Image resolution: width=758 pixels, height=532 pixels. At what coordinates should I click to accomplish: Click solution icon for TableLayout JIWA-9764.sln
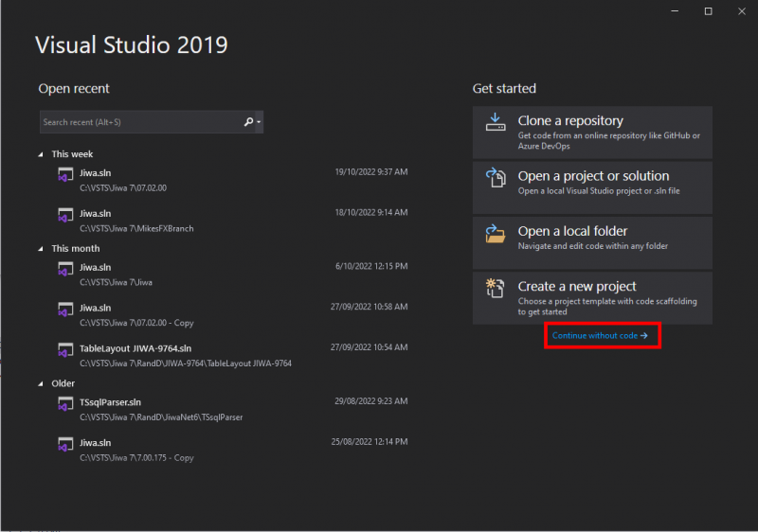click(x=64, y=350)
